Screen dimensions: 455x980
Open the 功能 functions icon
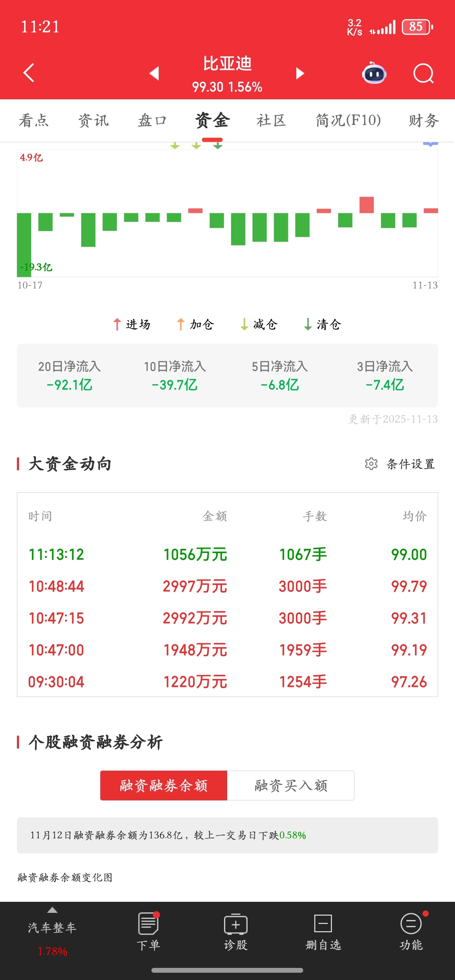(411, 923)
